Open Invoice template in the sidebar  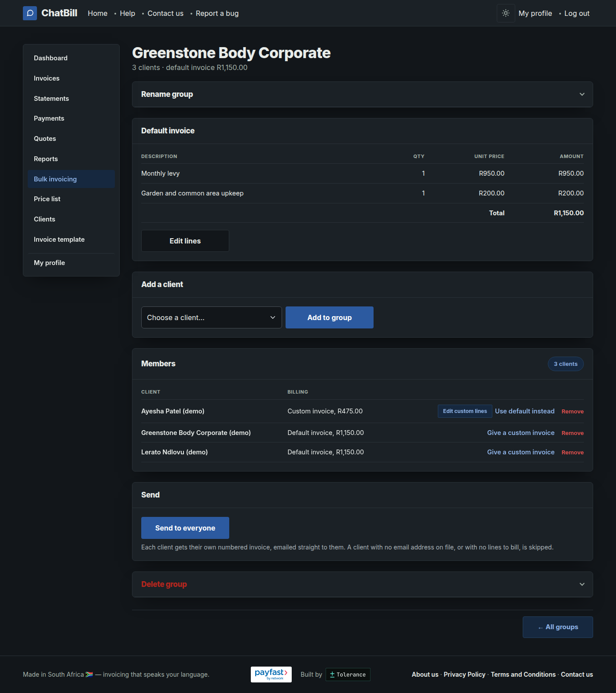click(71, 240)
